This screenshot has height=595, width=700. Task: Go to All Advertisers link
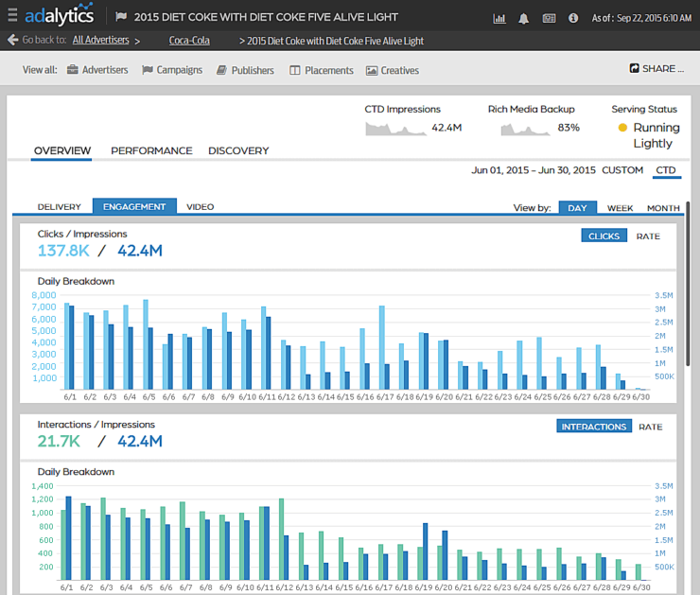(x=100, y=40)
